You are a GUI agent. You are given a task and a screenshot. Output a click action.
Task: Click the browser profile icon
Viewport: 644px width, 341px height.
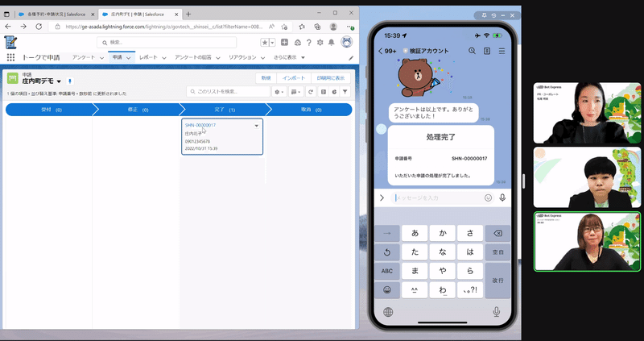(333, 27)
